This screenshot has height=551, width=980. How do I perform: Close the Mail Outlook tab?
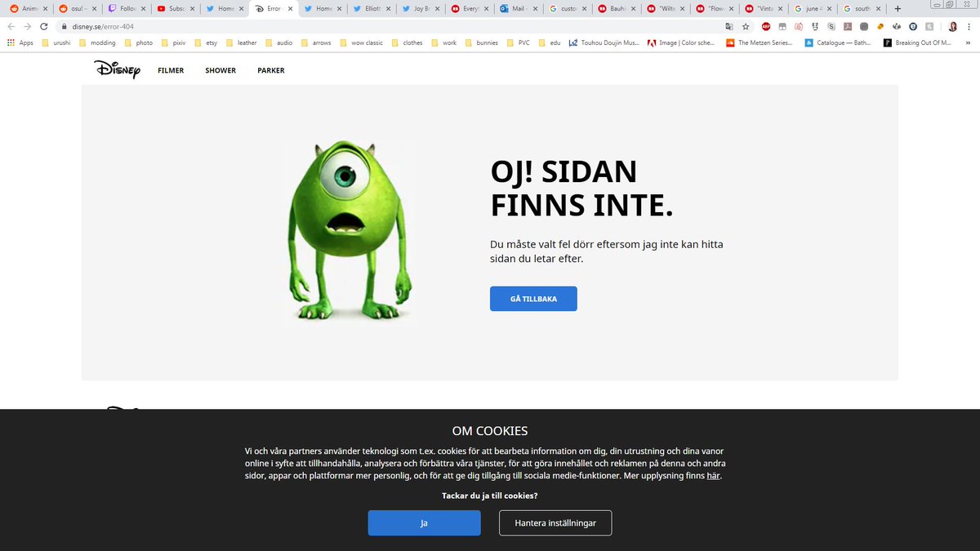(x=536, y=8)
